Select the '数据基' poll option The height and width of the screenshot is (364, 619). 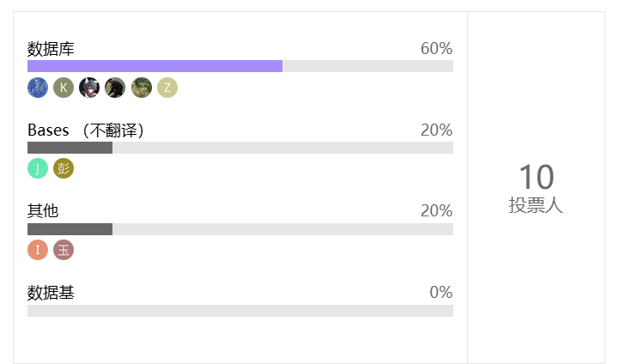click(52, 293)
